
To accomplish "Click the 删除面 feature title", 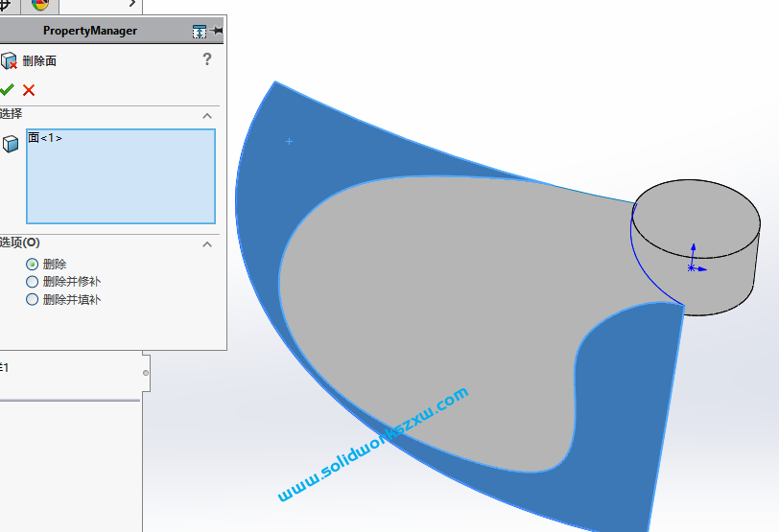I will pyautogui.click(x=39, y=61).
